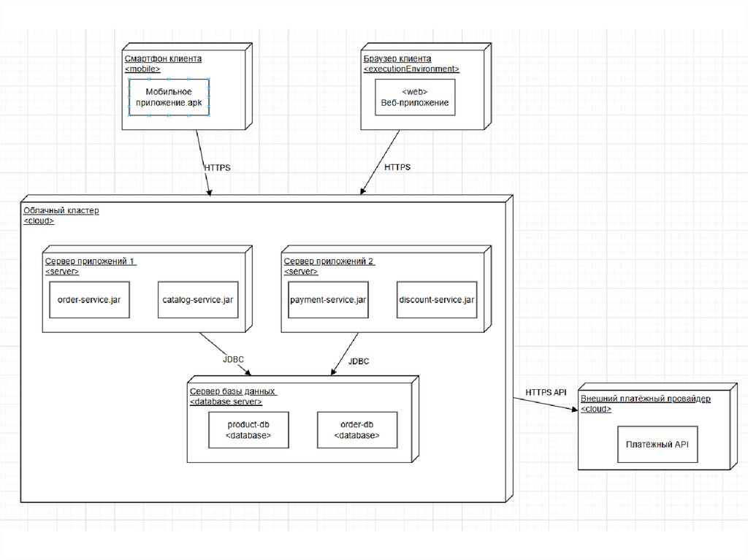Select the discount-service.jar artifact

pos(437,300)
